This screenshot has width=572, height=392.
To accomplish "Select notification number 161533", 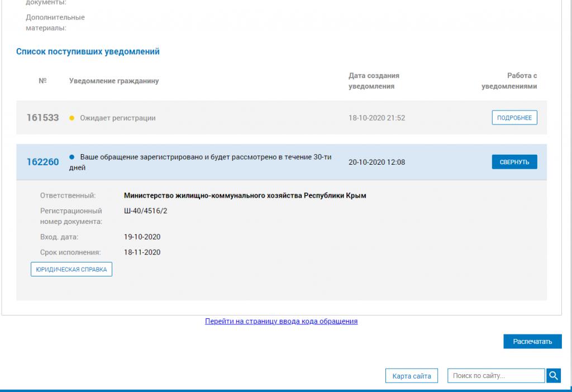I will coord(42,118).
